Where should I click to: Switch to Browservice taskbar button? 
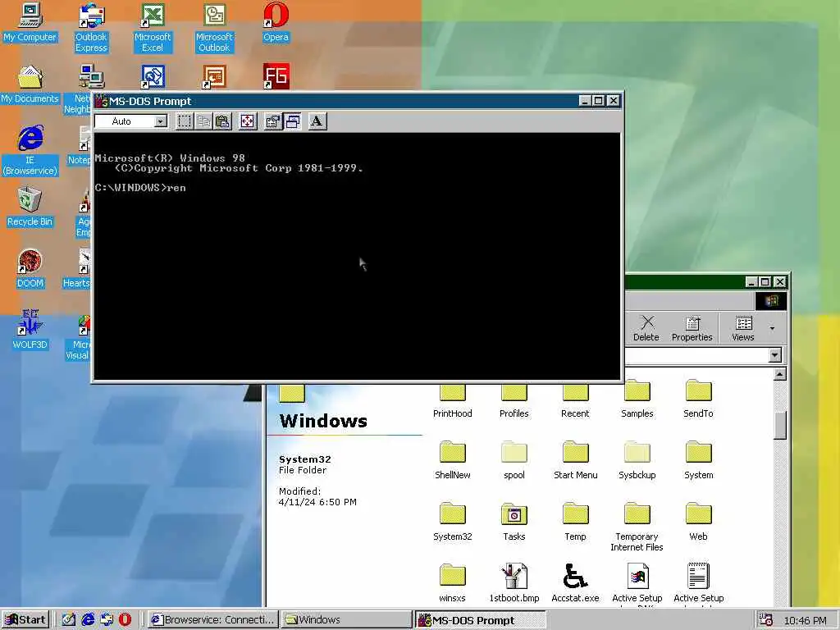click(x=212, y=620)
